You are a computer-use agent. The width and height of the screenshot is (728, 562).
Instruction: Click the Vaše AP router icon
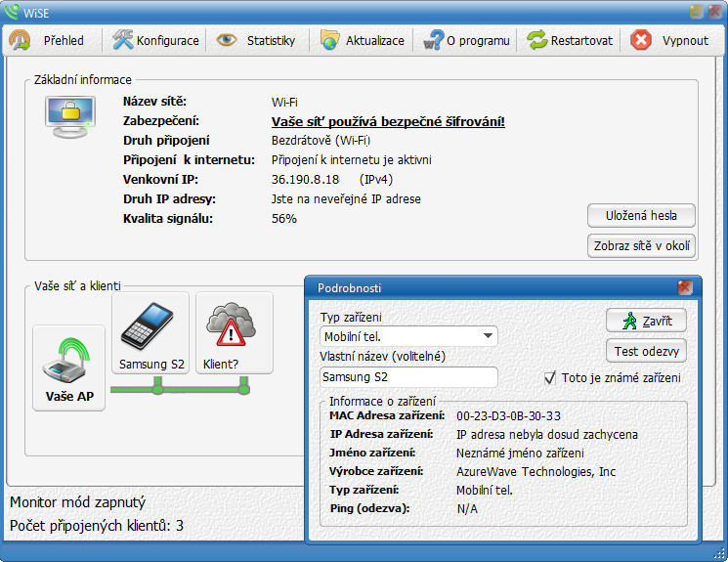[68, 367]
